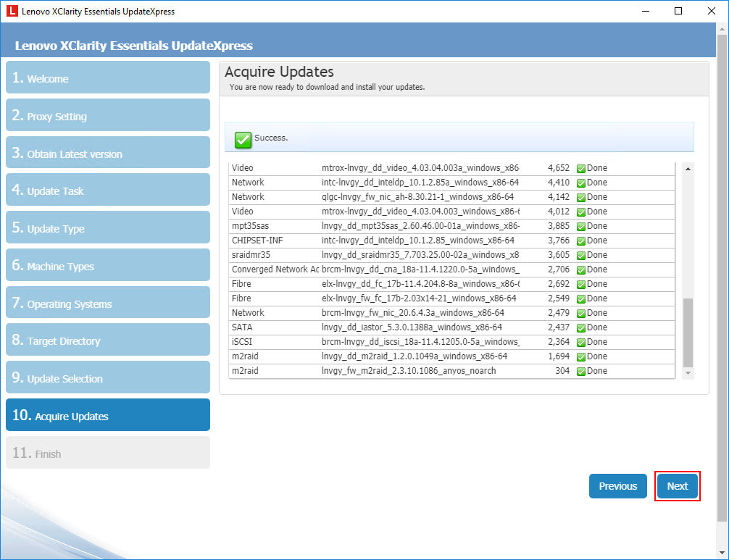This screenshot has height=560, width=729.
Task: Click the Done check icon in SATA row
Action: (x=581, y=328)
